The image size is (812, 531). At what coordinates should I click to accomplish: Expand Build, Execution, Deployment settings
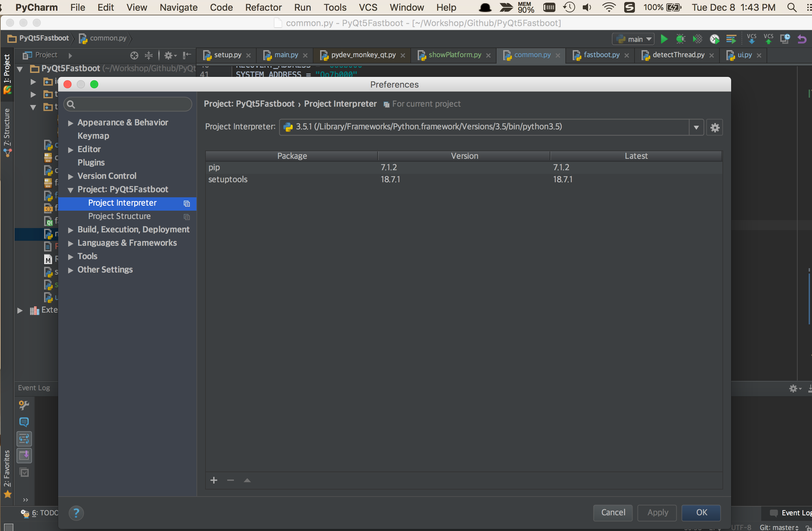(71, 230)
